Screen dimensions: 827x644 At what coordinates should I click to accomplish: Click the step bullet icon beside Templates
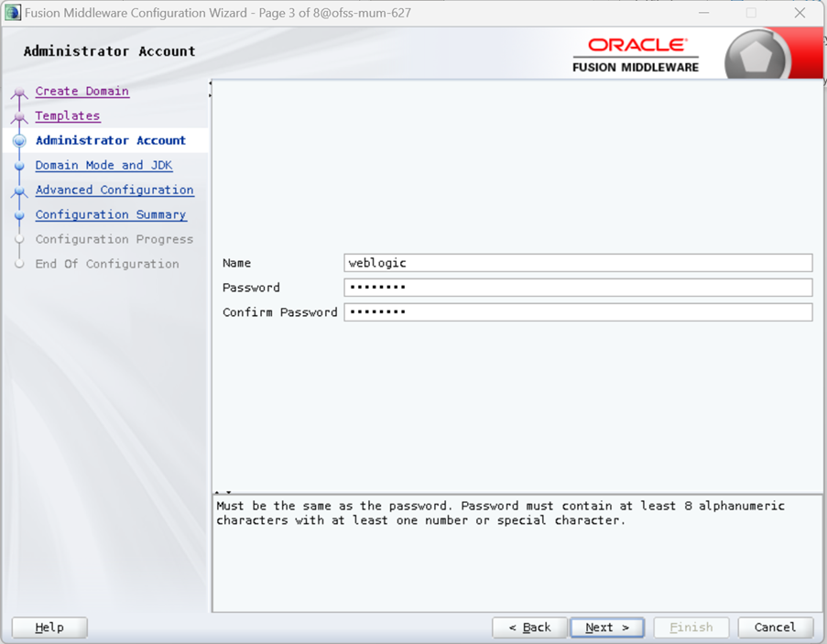[x=19, y=117]
